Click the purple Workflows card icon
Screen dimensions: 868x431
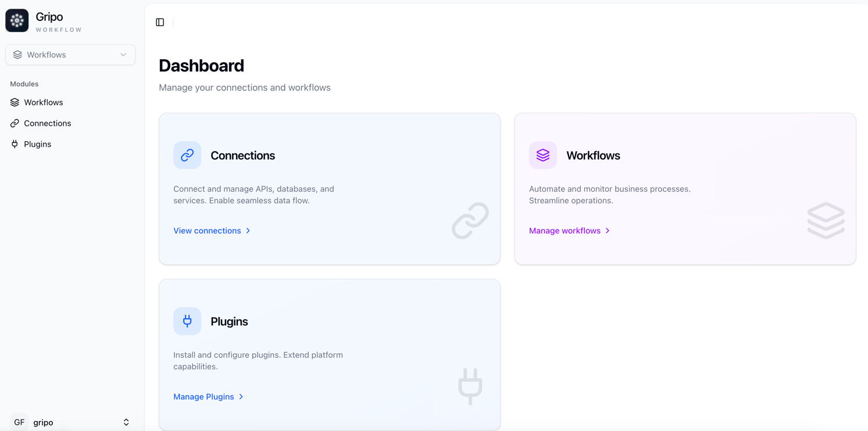click(x=542, y=155)
